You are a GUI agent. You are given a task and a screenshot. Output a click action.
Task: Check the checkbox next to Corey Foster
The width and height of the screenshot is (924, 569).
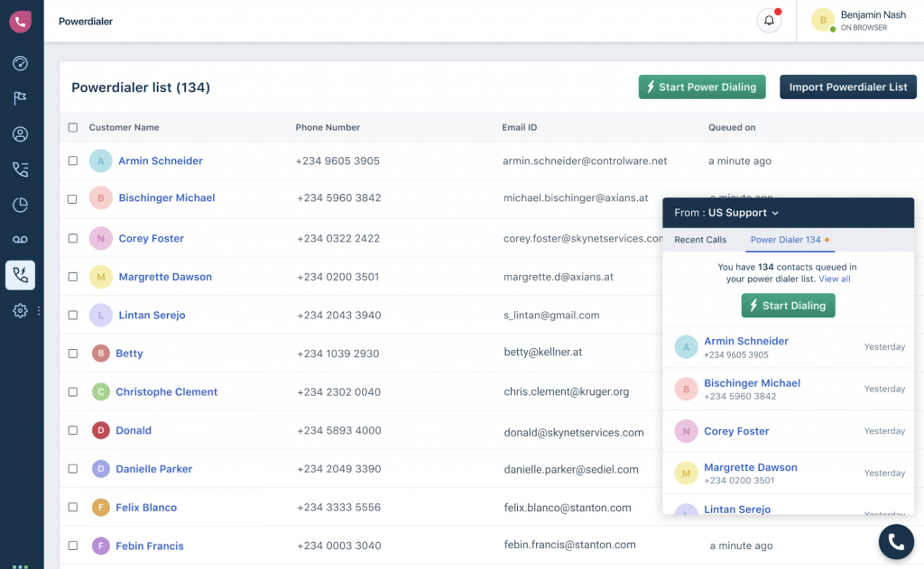(73, 238)
